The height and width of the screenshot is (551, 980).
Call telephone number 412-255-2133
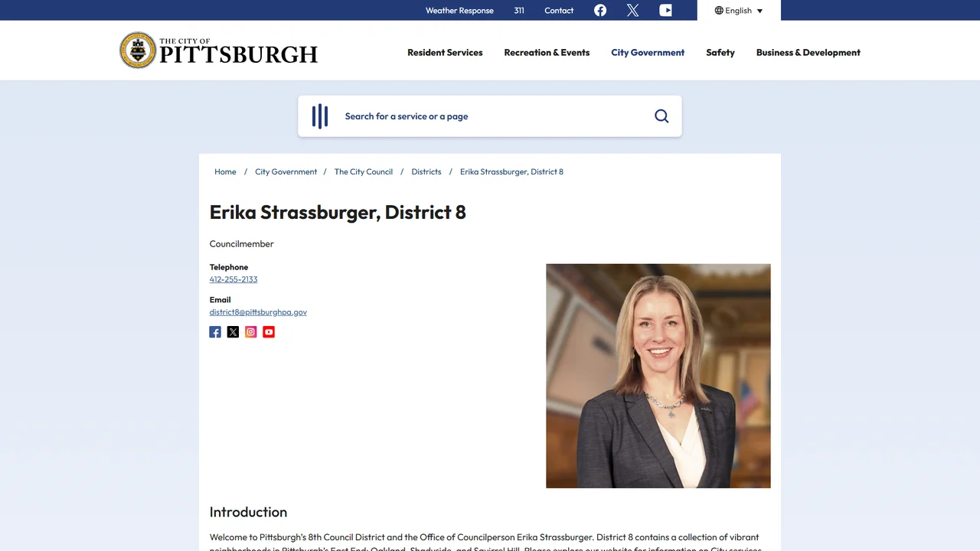[x=234, y=279]
